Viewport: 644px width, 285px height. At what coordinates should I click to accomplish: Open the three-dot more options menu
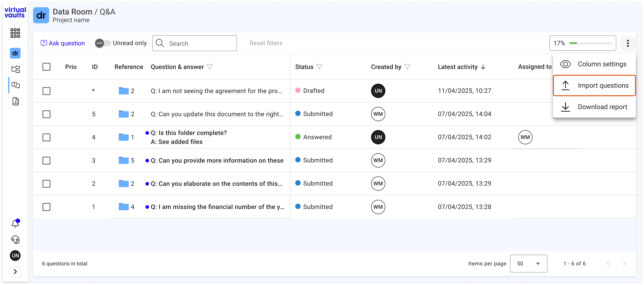point(628,43)
